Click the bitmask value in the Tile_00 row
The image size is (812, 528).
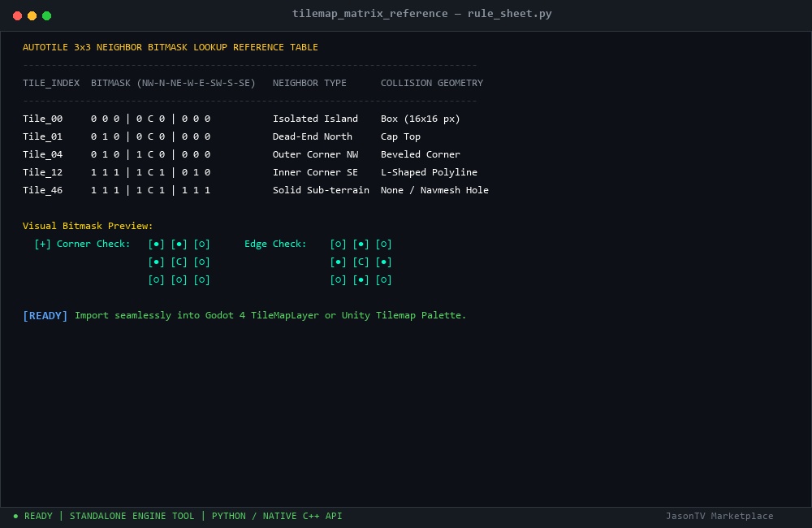(x=151, y=119)
